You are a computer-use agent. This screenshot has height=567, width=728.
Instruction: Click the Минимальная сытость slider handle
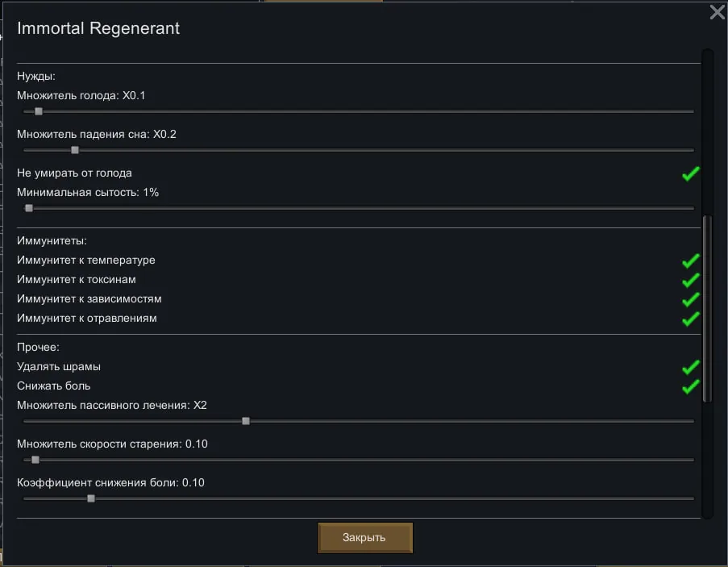click(29, 208)
